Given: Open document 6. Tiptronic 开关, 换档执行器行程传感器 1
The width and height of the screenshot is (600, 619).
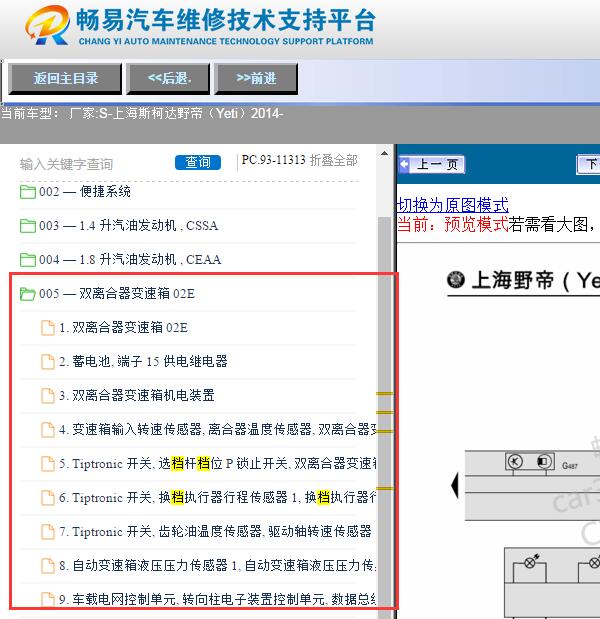Looking at the screenshot, I should tap(218, 497).
